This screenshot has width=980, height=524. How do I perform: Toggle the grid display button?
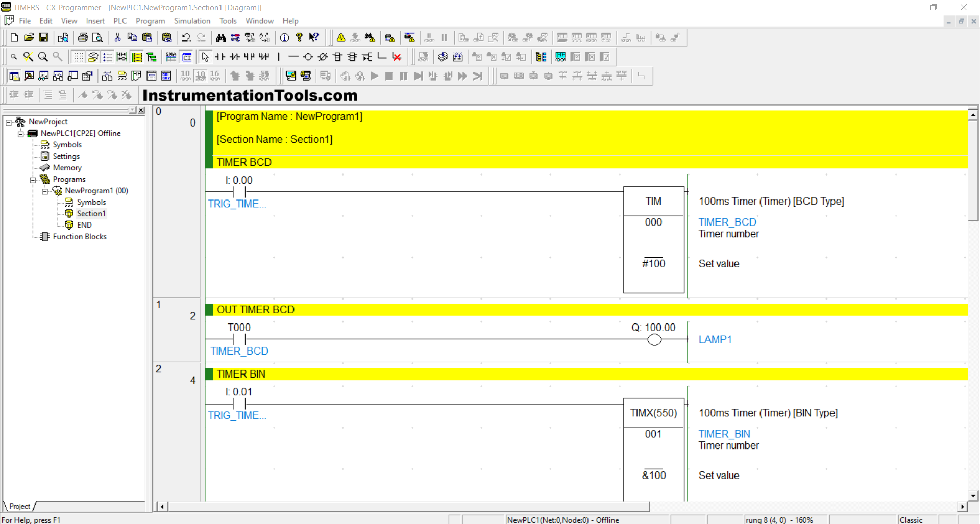(x=78, y=57)
